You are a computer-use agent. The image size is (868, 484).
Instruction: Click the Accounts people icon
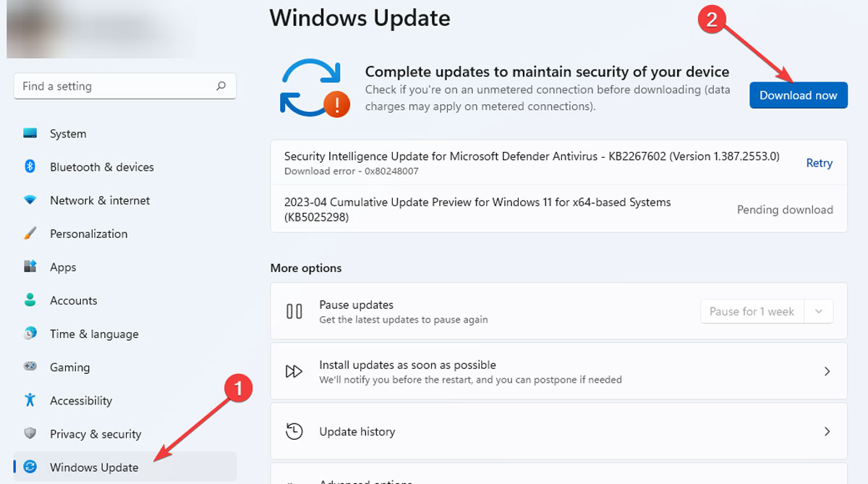pos(30,300)
